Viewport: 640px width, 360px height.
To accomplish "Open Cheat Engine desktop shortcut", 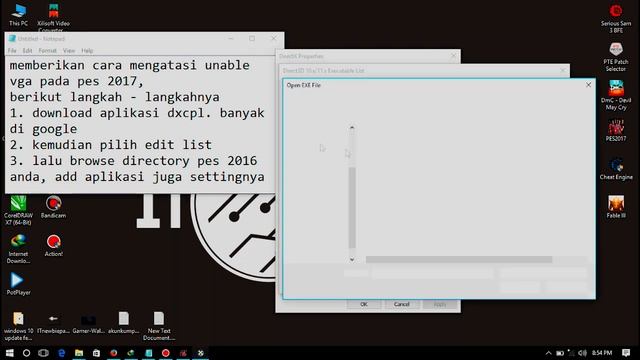I will click(x=616, y=169).
